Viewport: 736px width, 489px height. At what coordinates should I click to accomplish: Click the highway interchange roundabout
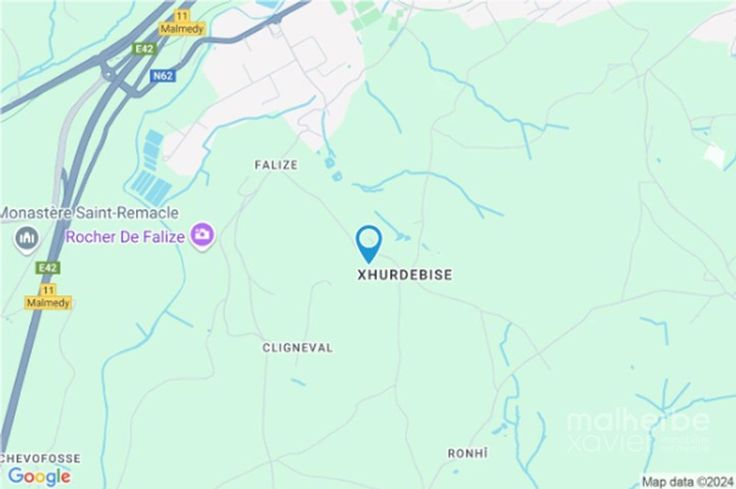click(109, 73)
